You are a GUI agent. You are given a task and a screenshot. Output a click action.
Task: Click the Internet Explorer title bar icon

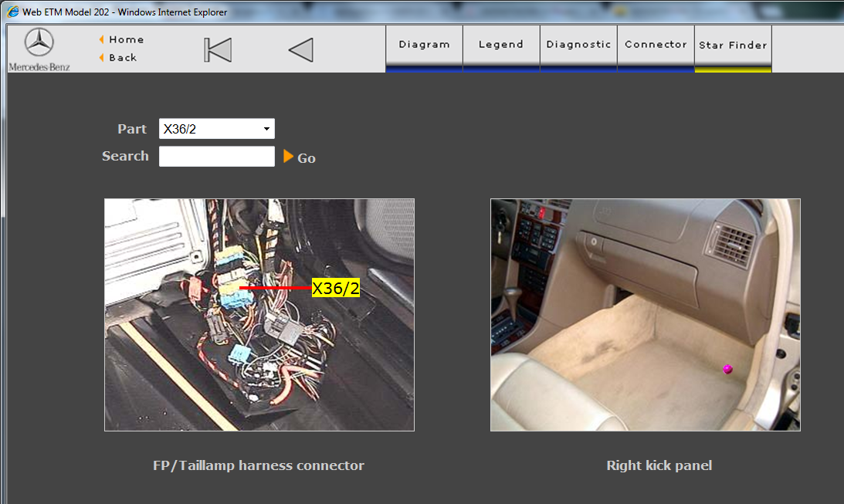pyautogui.click(x=13, y=12)
